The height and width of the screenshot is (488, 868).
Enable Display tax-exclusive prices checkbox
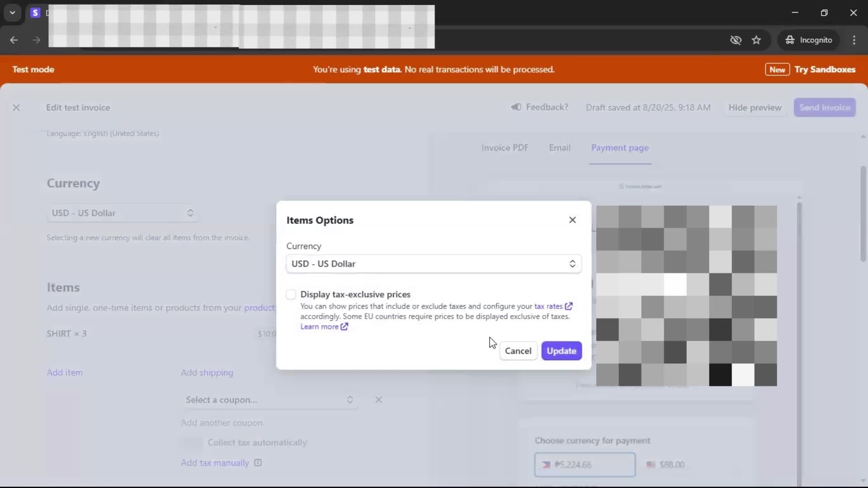291,295
